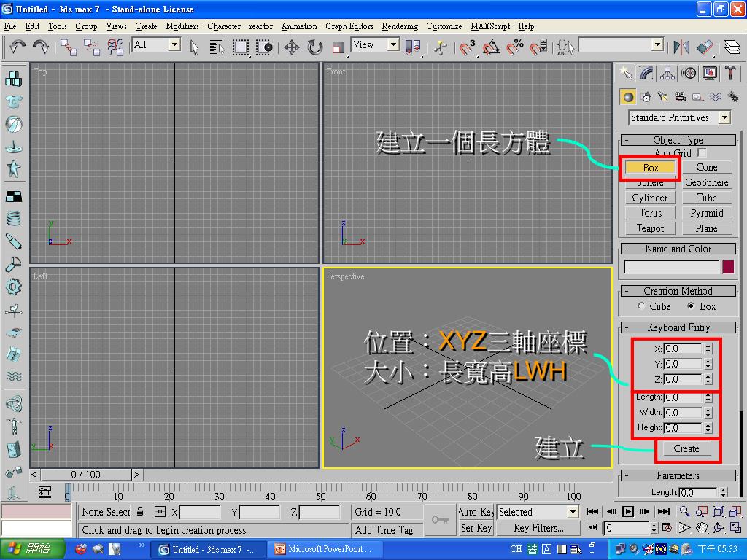Screen dimensions: 747x560
Task: Open the Modifiers menu
Action: (182, 26)
